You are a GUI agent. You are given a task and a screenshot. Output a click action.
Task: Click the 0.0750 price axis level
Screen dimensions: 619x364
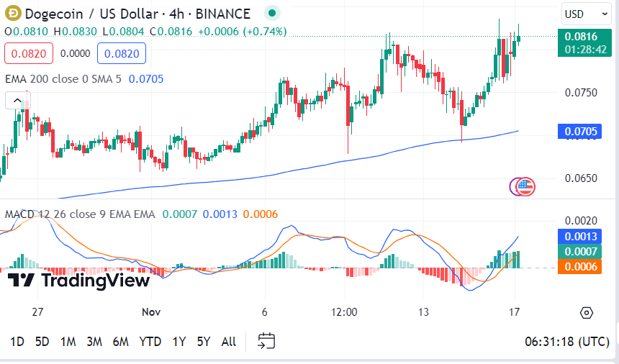[581, 93]
